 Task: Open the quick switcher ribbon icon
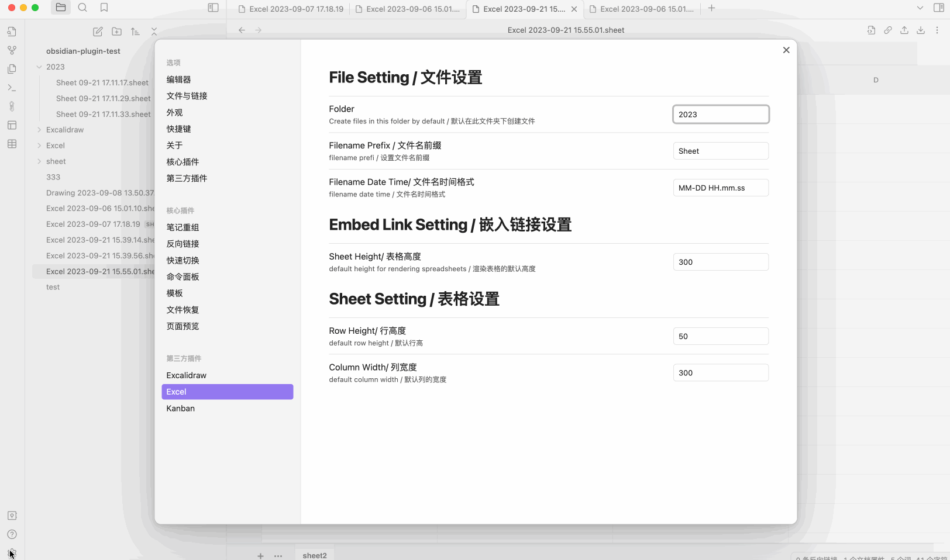click(12, 32)
